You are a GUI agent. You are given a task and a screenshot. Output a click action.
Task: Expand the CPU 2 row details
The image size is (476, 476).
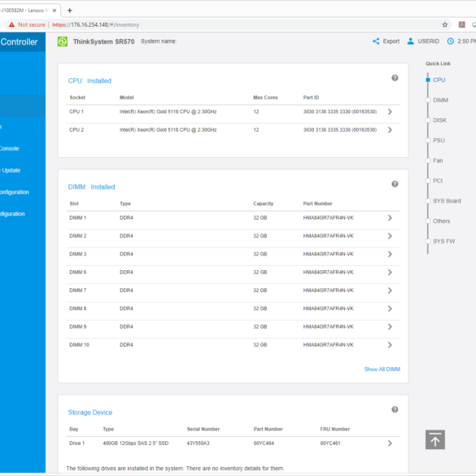tap(390, 130)
